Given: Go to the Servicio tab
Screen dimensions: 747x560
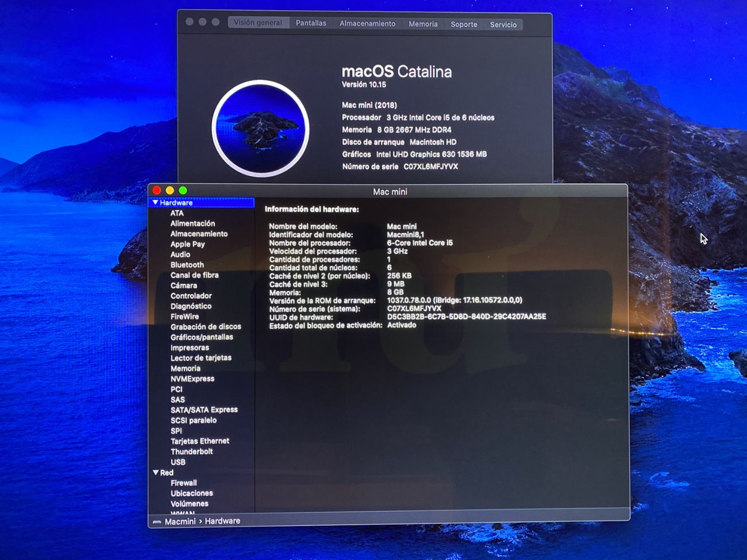Looking at the screenshot, I should pos(503,25).
